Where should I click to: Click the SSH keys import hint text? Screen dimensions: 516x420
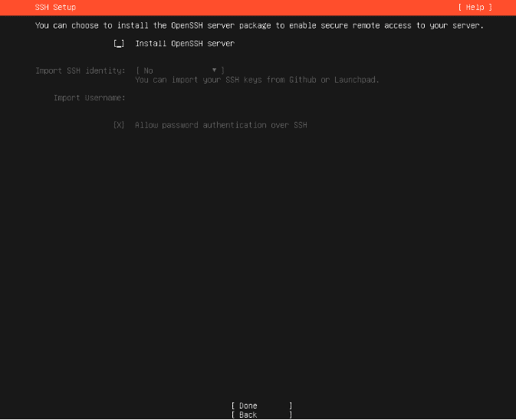click(x=257, y=80)
